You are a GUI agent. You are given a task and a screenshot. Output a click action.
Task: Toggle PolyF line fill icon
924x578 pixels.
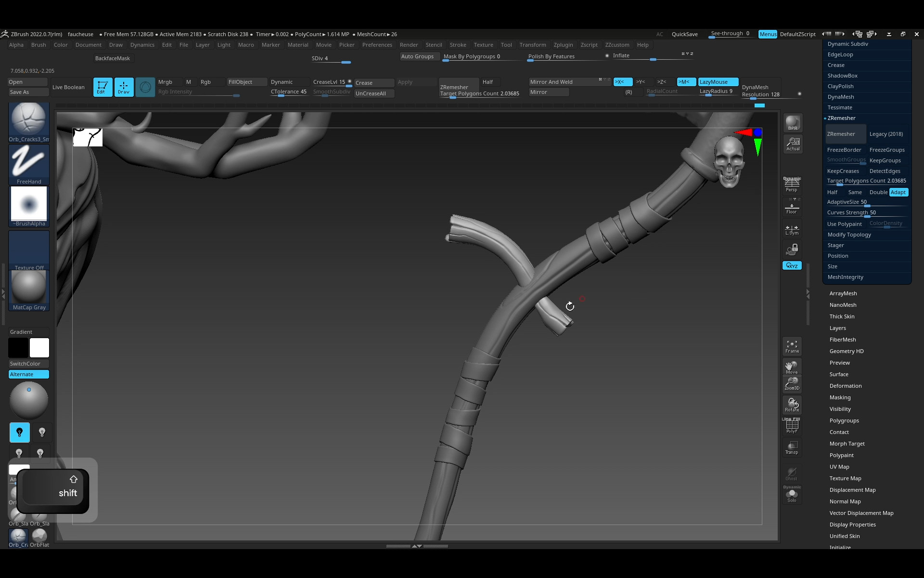point(792,426)
